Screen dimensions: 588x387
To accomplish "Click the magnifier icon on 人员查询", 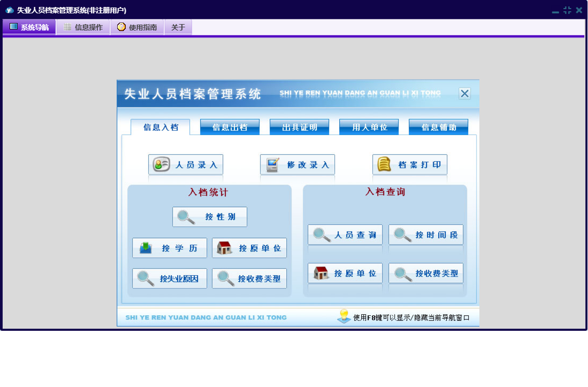I will pyautogui.click(x=322, y=235).
